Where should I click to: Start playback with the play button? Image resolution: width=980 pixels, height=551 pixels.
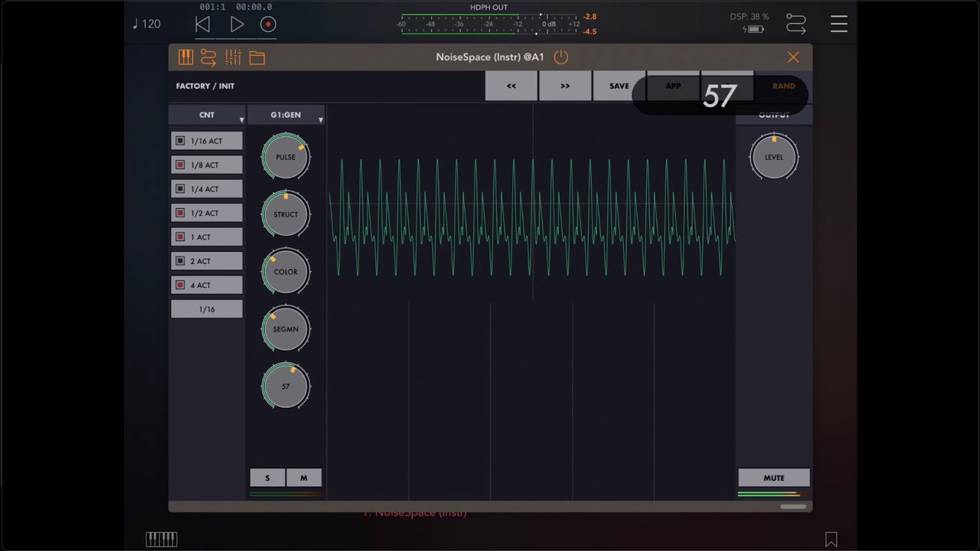pos(237,24)
